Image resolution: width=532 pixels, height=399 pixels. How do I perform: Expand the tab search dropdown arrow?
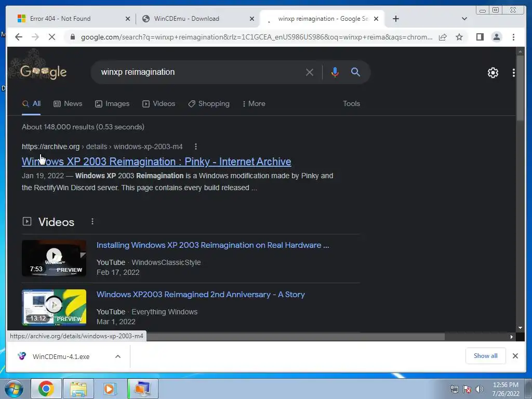coord(464,19)
